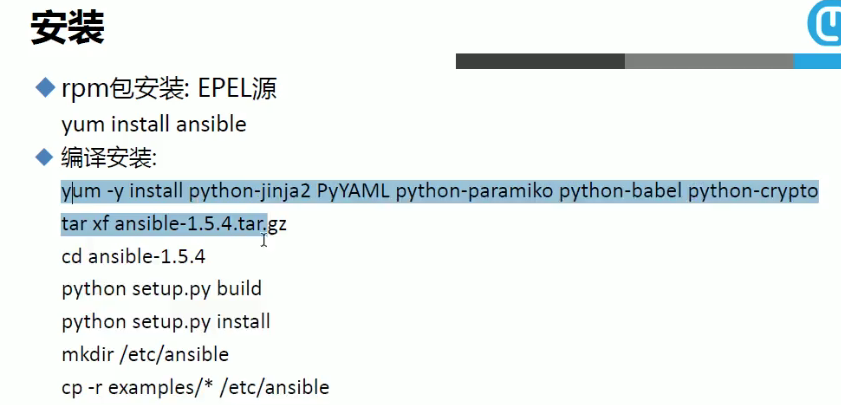This screenshot has height=405, width=841.
Task: Click the dark segment of the header bar
Action: tap(540, 61)
